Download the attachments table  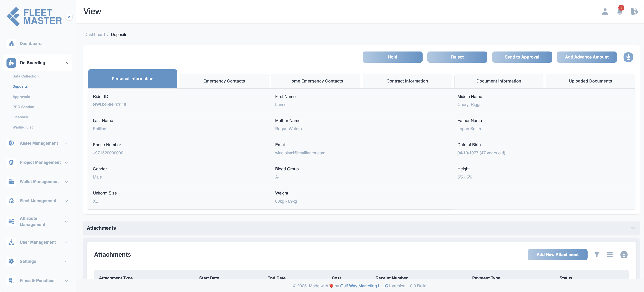click(624, 254)
